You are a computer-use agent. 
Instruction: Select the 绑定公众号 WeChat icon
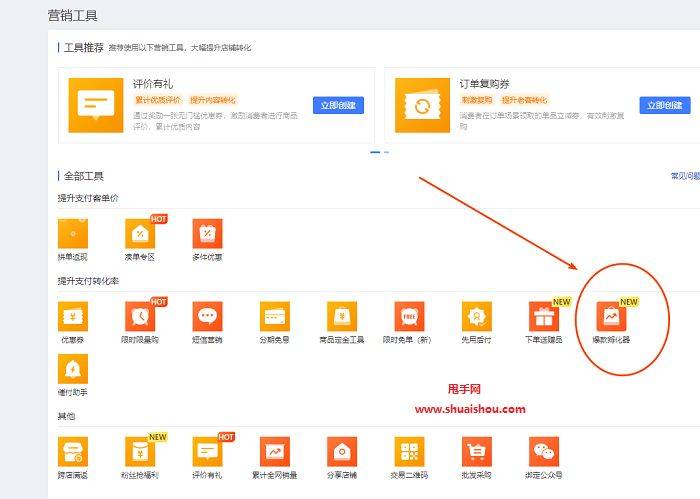(x=544, y=452)
